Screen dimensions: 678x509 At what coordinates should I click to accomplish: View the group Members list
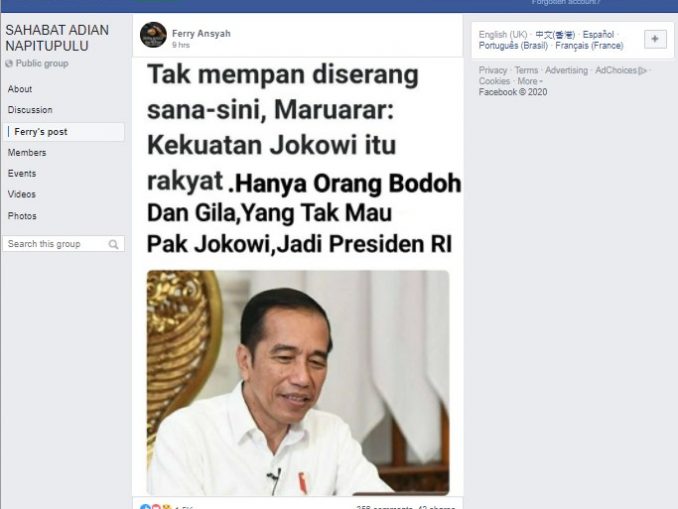27,153
